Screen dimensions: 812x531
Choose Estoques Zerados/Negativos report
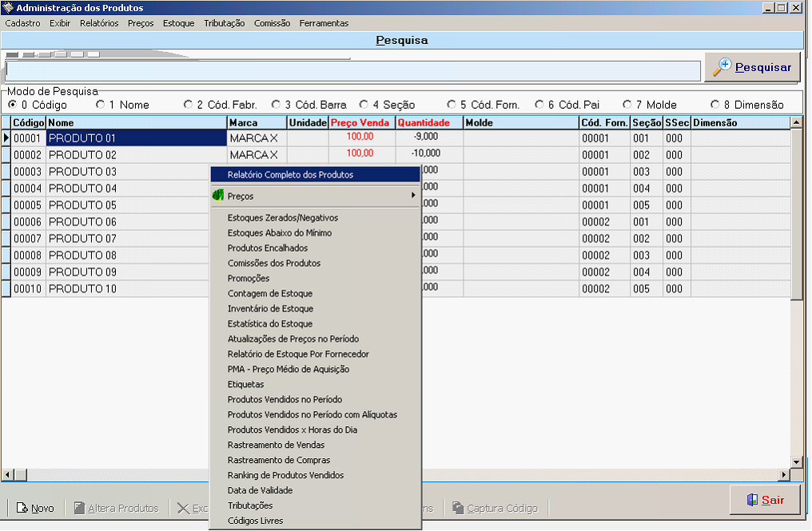282,218
